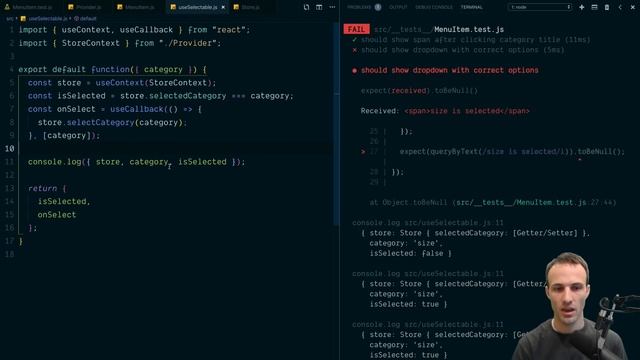Click 'export default function' declaration line
640x360 pixels.
click(112, 70)
